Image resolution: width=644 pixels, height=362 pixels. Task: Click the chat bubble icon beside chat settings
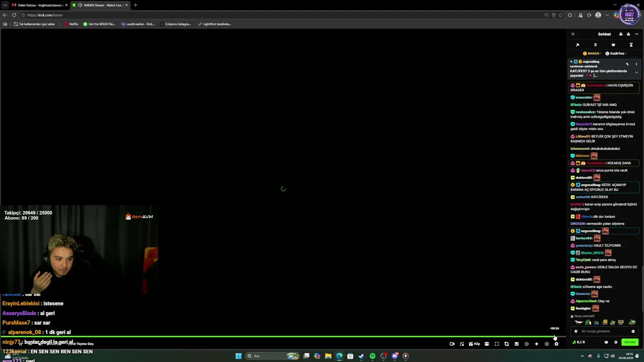tap(606, 342)
